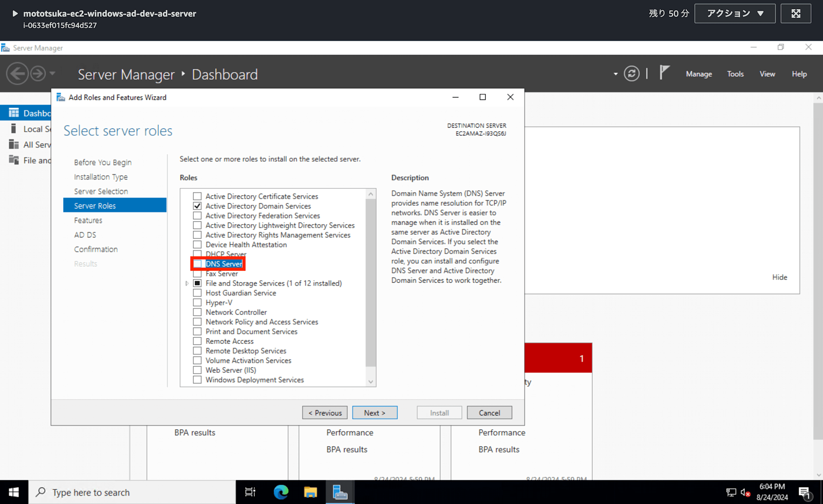Click the Confirmation step in wizard
This screenshot has width=823, height=504.
click(x=95, y=249)
